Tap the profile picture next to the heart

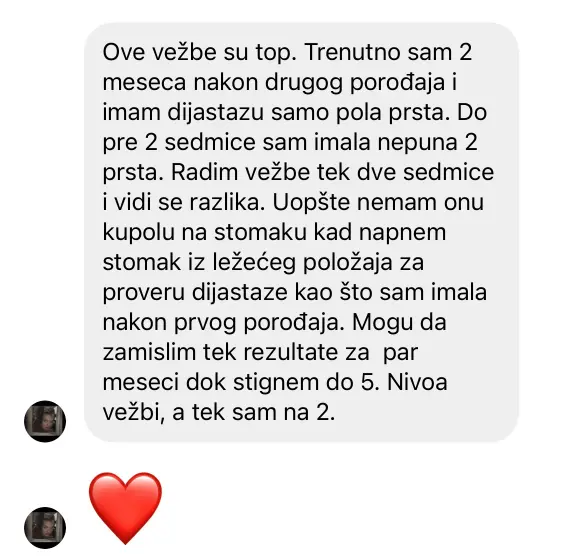click(45, 528)
